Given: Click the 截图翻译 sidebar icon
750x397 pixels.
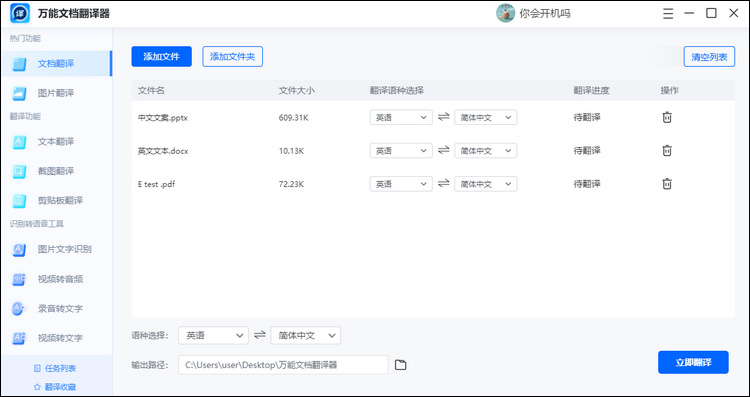Looking at the screenshot, I should pos(20,171).
